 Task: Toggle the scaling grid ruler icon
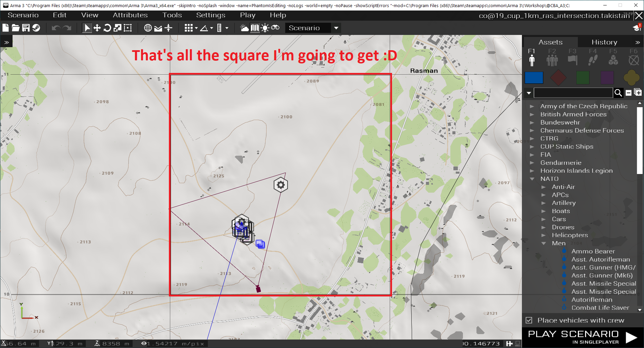coord(219,28)
